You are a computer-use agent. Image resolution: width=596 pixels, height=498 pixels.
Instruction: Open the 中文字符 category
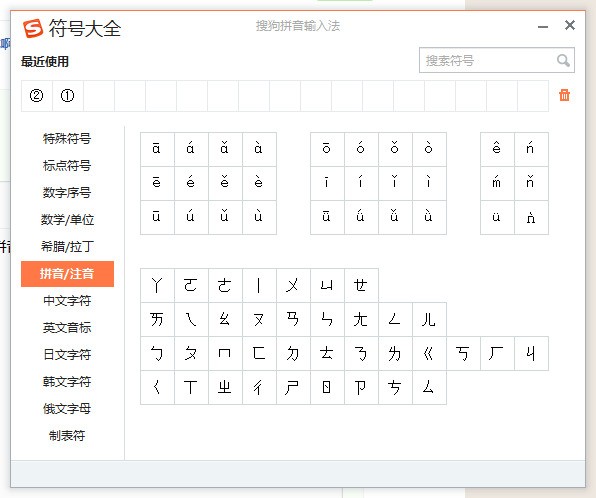click(x=67, y=301)
